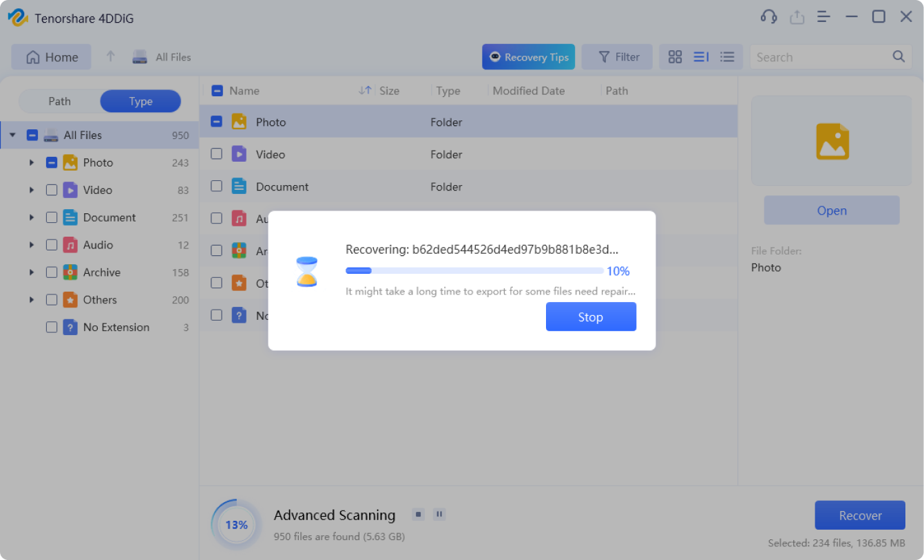924x560 pixels.
Task: Stop the advanced scanning square icon
Action: coord(418,514)
